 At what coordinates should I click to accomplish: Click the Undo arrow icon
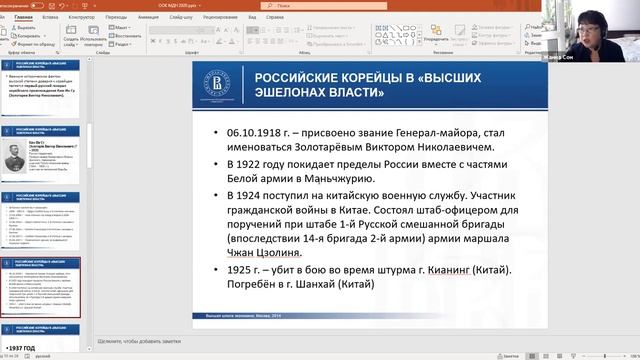pos(62,6)
